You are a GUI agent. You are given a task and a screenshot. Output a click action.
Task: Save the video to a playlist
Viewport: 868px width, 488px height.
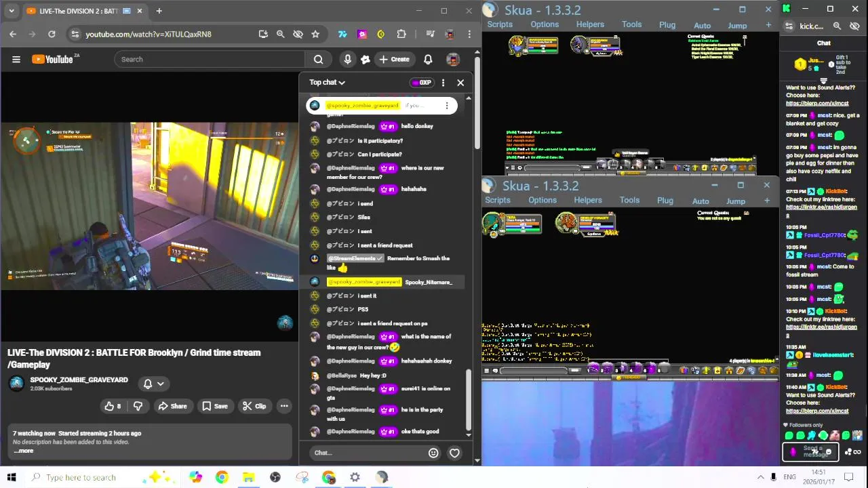[x=214, y=406]
